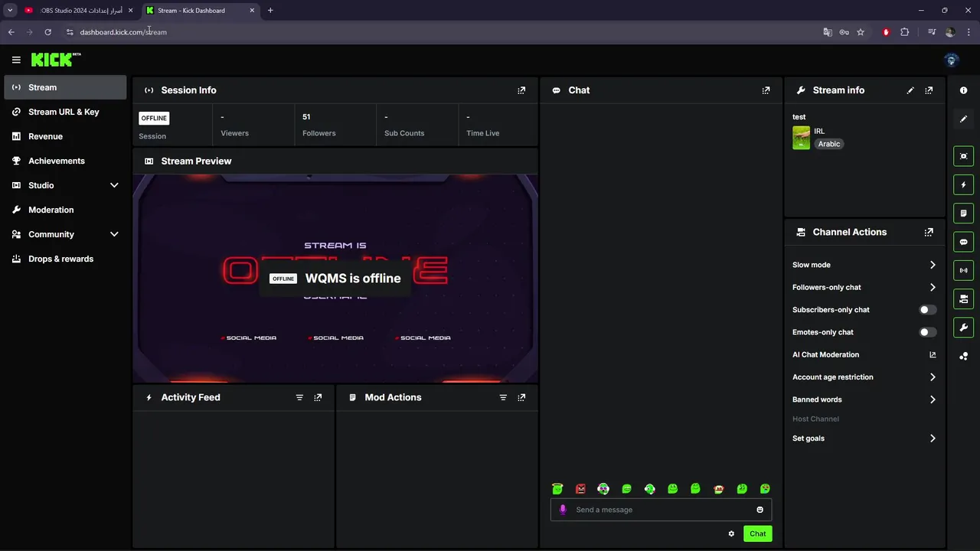Open the profile avatar in top right

click(x=952, y=60)
